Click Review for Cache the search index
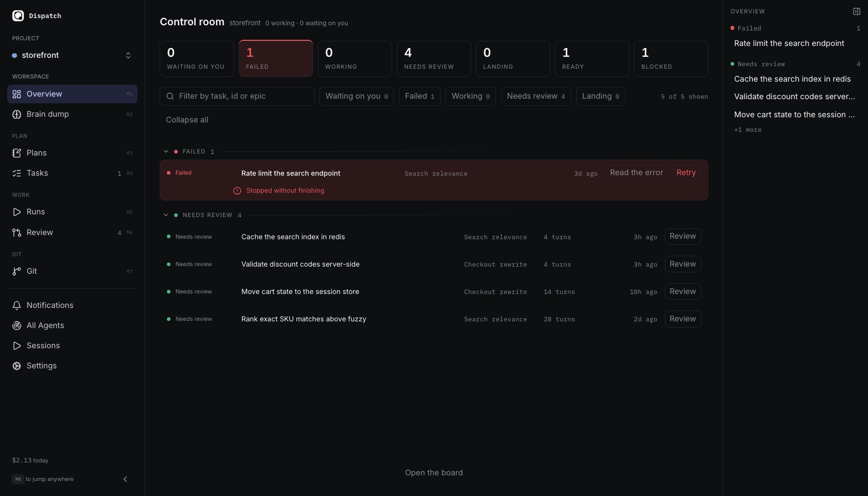868x496 pixels. coord(683,236)
